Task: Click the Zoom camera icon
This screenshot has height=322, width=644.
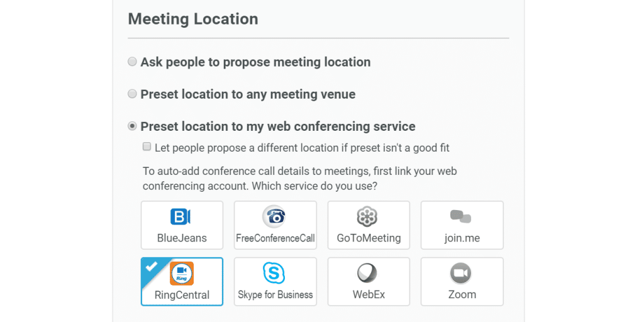Action: point(462,273)
